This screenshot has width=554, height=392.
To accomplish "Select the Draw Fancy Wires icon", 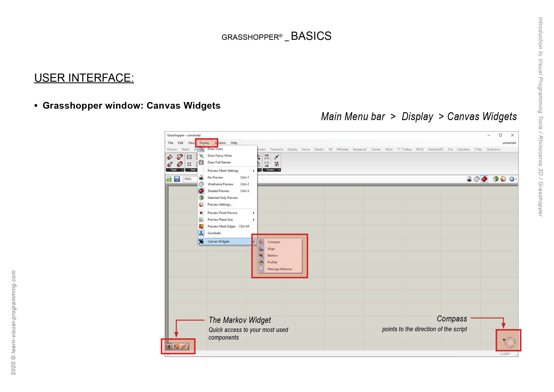I will pos(202,156).
